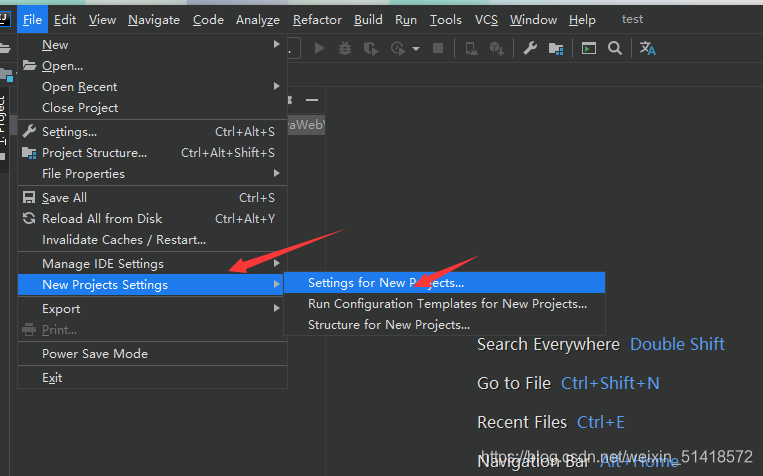The width and height of the screenshot is (763, 476).
Task: Toggle Power Save Mode
Action: pos(152,353)
